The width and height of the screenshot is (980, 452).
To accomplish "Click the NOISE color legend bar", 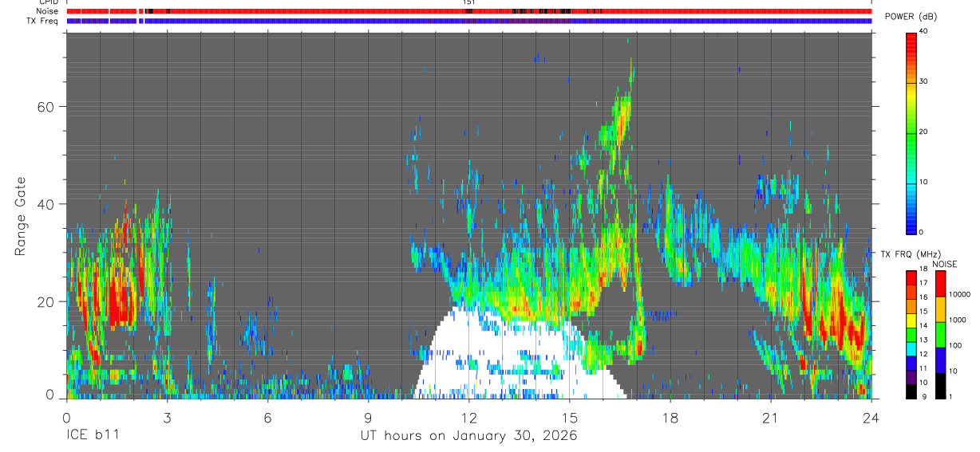I will [x=940, y=335].
